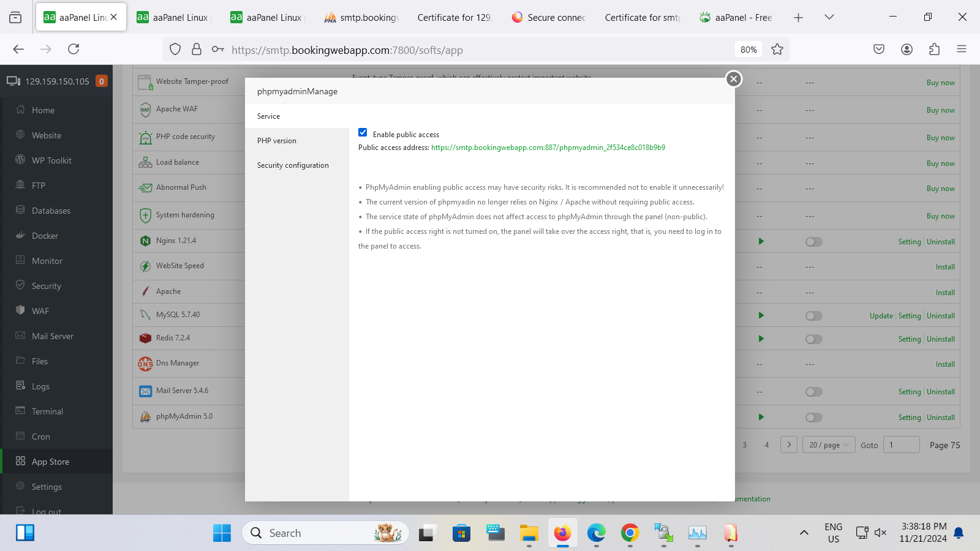Go to the next page of apps

click(789, 445)
